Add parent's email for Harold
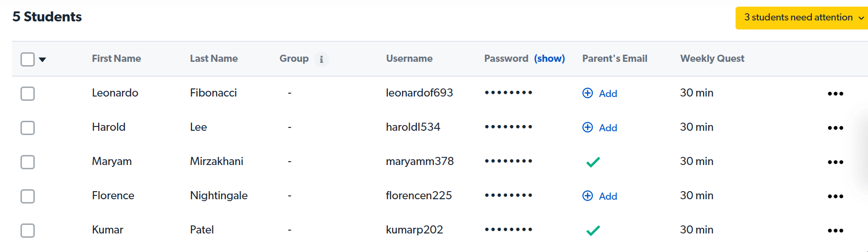Screen dimensions: 868x252 pyautogui.click(x=600, y=128)
